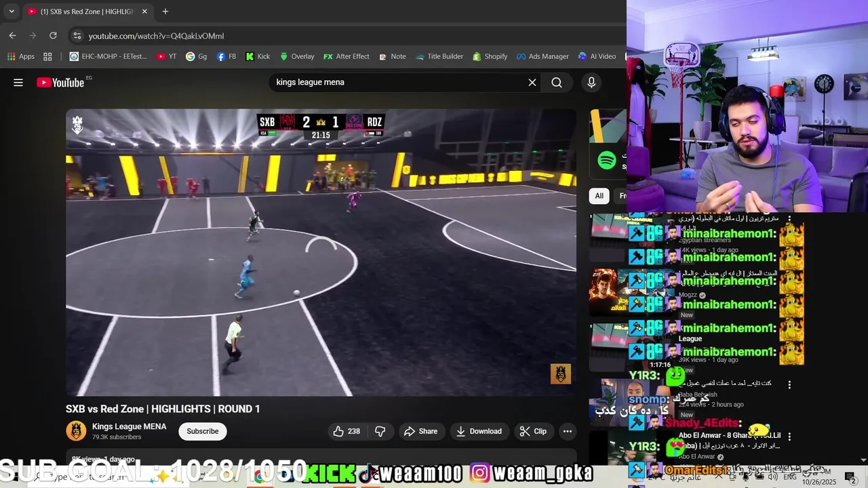Open the Note bookmark

393,56
